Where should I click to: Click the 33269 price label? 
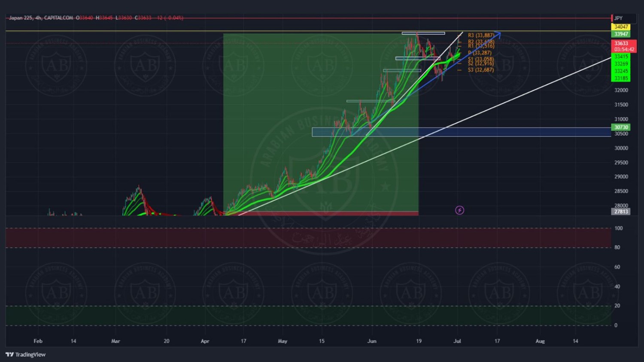(x=621, y=64)
